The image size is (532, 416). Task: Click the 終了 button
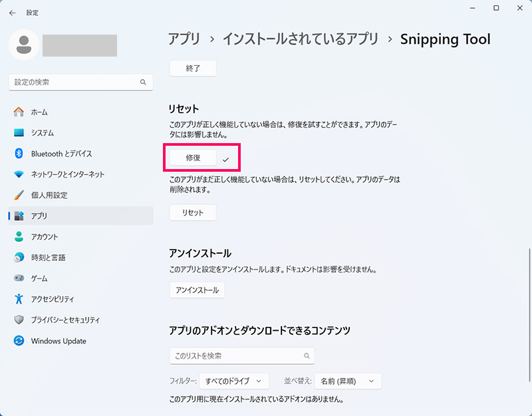coord(193,69)
